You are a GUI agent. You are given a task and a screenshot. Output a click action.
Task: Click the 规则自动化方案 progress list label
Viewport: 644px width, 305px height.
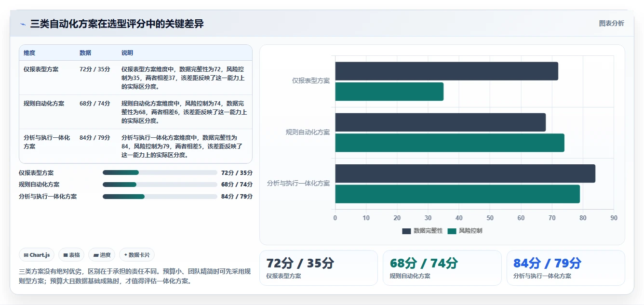pos(39,185)
